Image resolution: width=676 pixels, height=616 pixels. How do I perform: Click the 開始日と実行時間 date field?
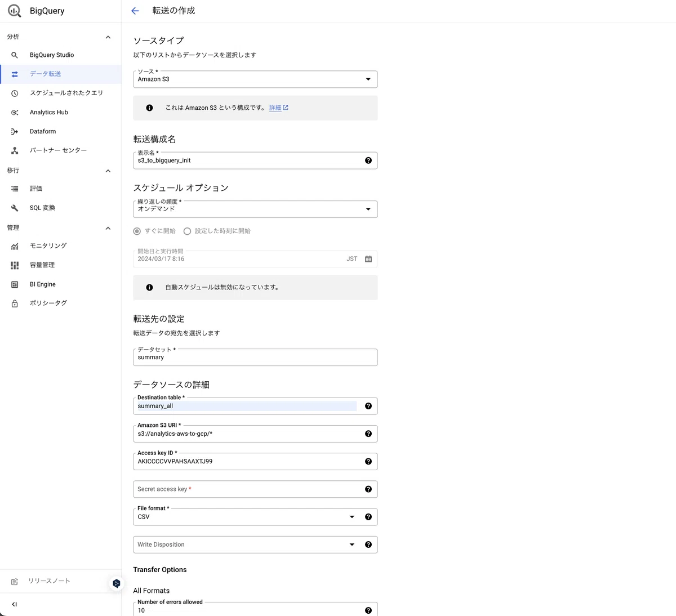point(255,259)
